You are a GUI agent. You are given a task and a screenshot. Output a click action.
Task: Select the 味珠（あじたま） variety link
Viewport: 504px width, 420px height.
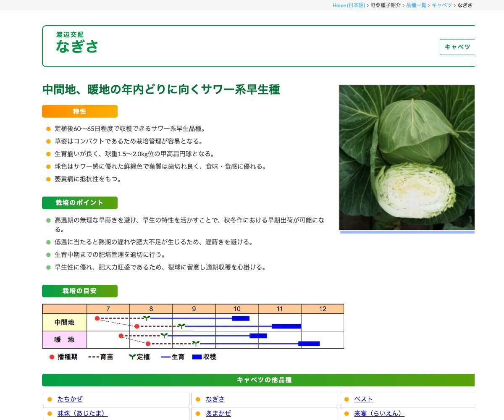coord(82,413)
